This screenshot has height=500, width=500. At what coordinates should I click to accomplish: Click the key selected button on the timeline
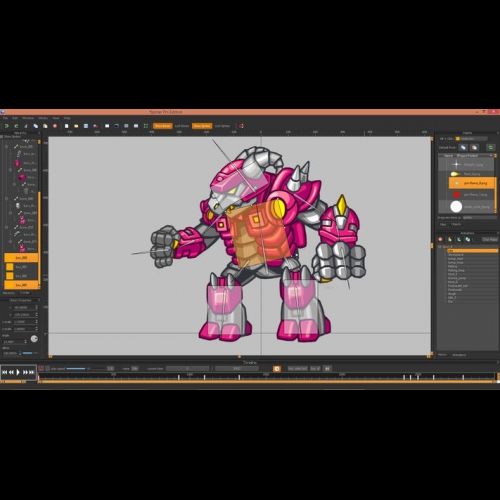coord(298,369)
